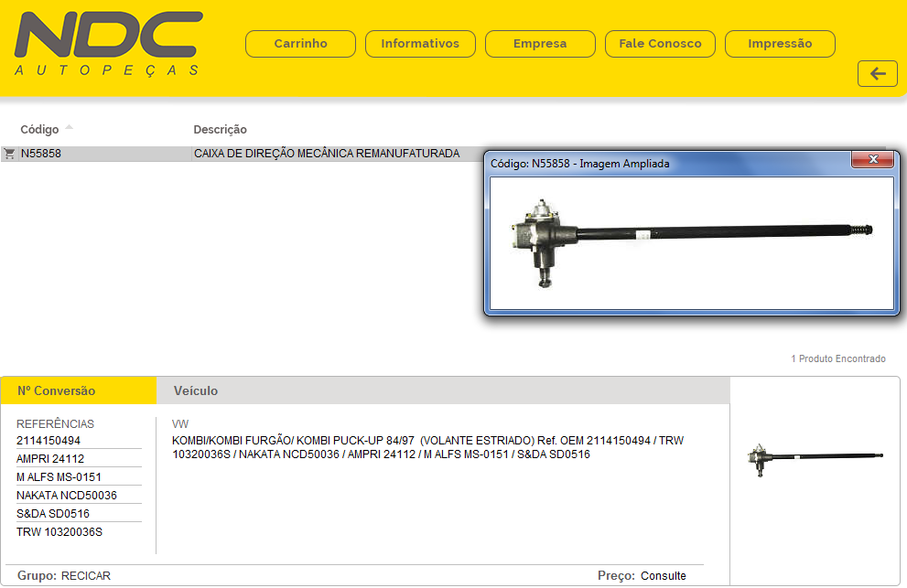Switch to the Veículo tab

[x=196, y=390]
